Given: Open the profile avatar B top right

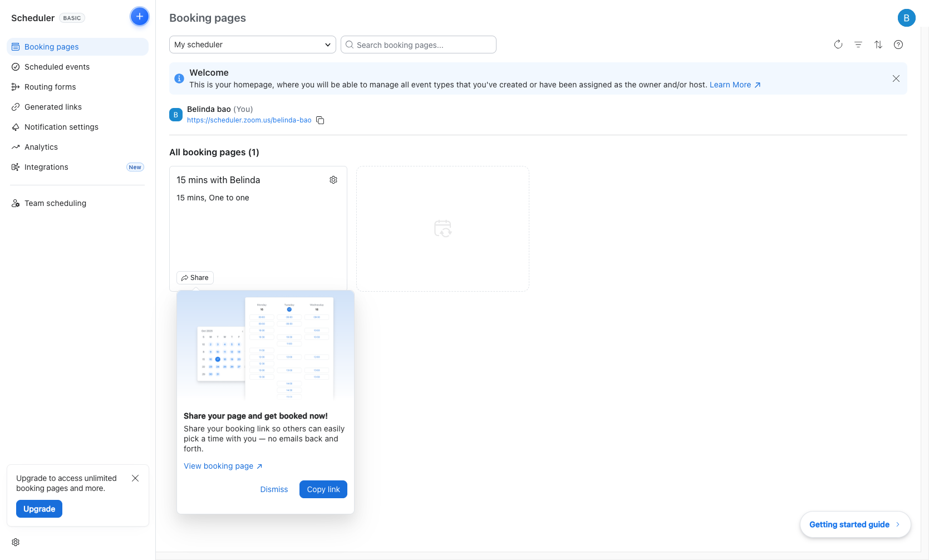Looking at the screenshot, I should (907, 18).
